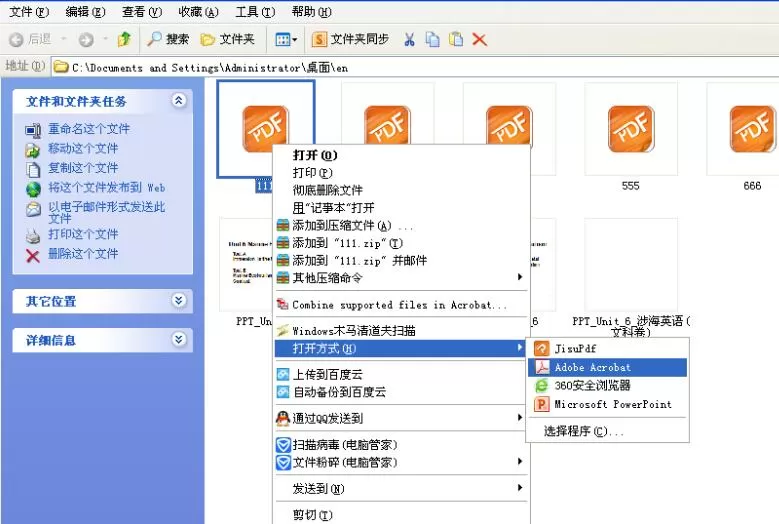Screen dimensions: 779x524
Task: Select the 555 PDF file icon
Action: pos(631,129)
